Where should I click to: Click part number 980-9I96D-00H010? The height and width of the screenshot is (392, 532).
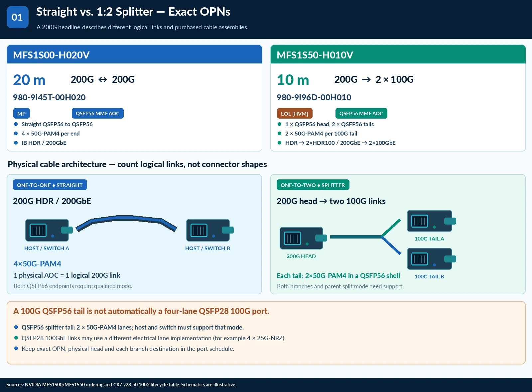314,97
